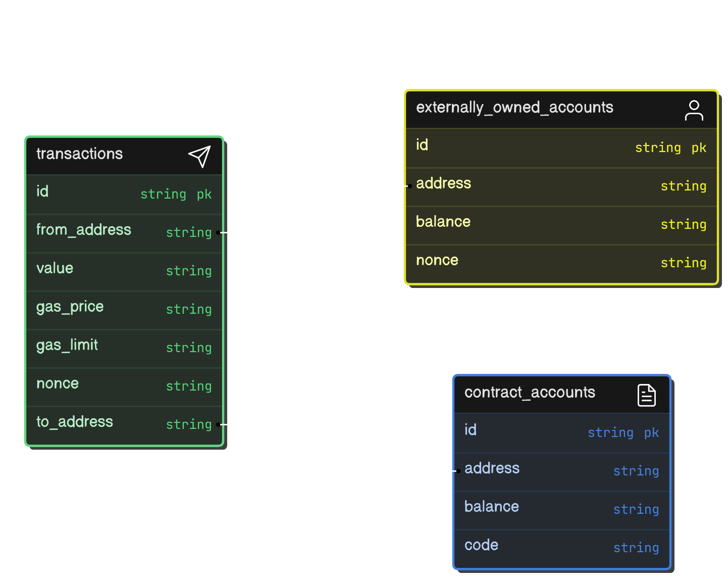Select the transactions table header
The image size is (728, 579).
pyautogui.click(x=80, y=154)
